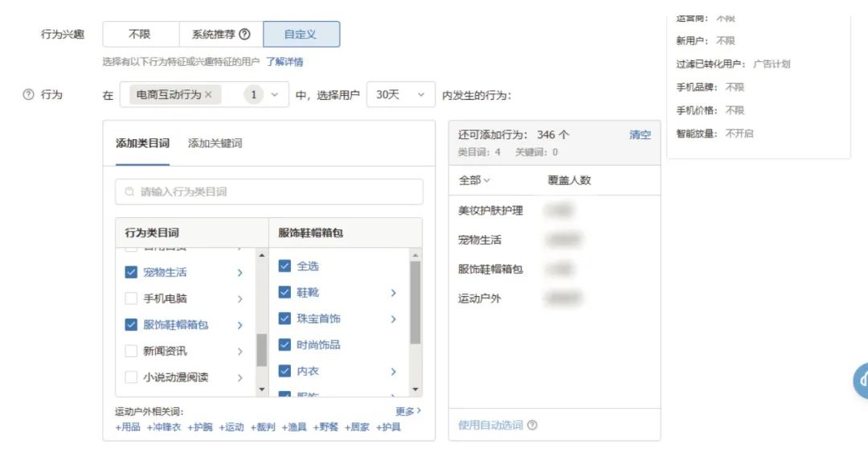Uncheck 时尚饰品 subcategory
Screen dimensions: 868x457
[285, 344]
